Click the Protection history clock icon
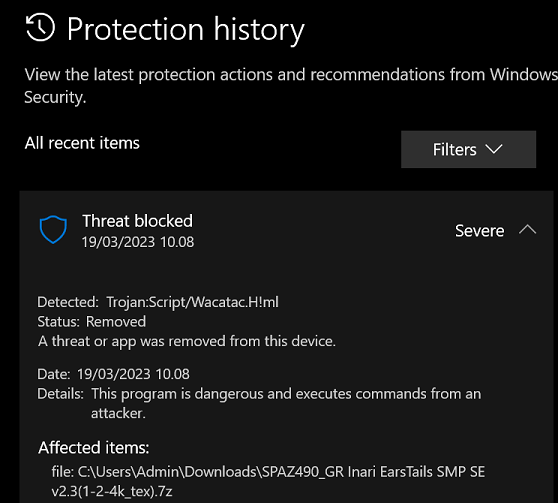Viewport: 558px width, 503px height. coord(40,27)
